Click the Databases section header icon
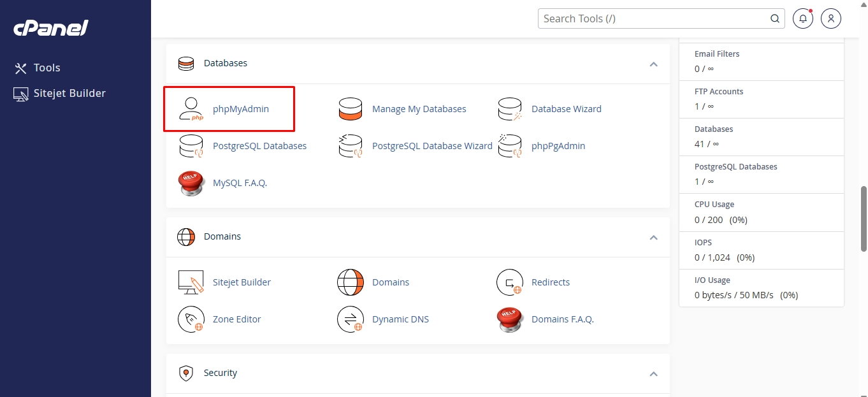 186,64
